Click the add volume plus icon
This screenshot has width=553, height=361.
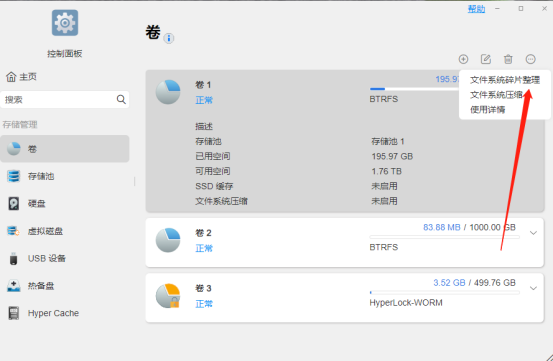click(463, 59)
